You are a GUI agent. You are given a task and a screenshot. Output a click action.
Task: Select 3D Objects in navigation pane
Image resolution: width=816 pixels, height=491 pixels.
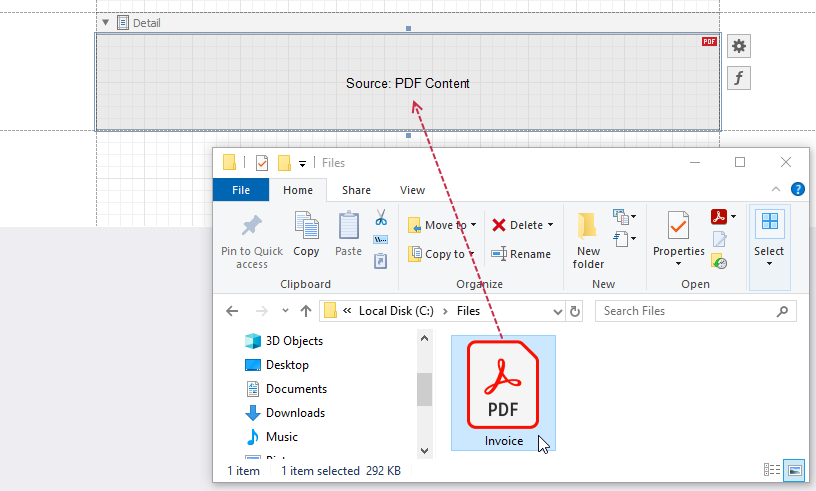click(x=284, y=341)
